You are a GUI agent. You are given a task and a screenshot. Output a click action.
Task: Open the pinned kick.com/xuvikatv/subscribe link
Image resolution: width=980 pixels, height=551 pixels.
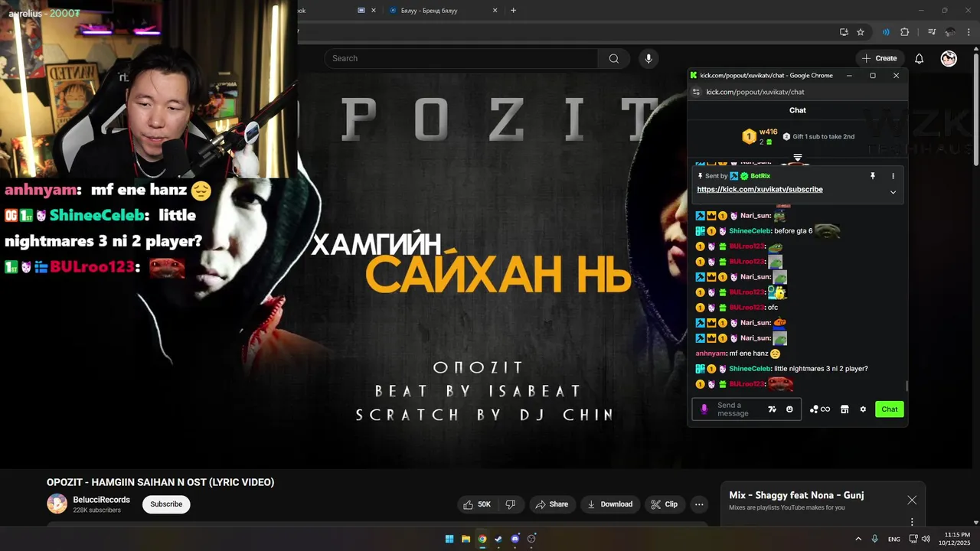(x=759, y=189)
